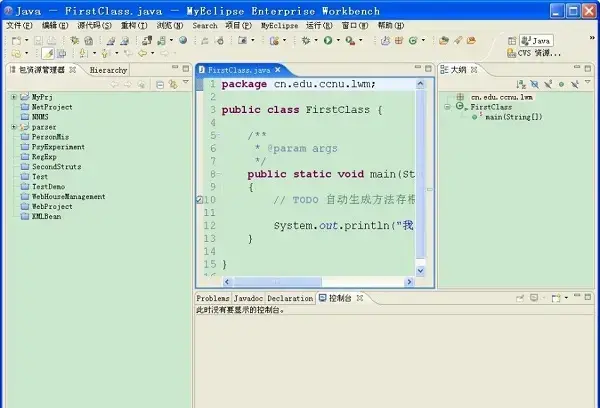This screenshot has width=600, height=408.
Task: Toggle Link with Editor in package explorer
Action: [x=173, y=84]
